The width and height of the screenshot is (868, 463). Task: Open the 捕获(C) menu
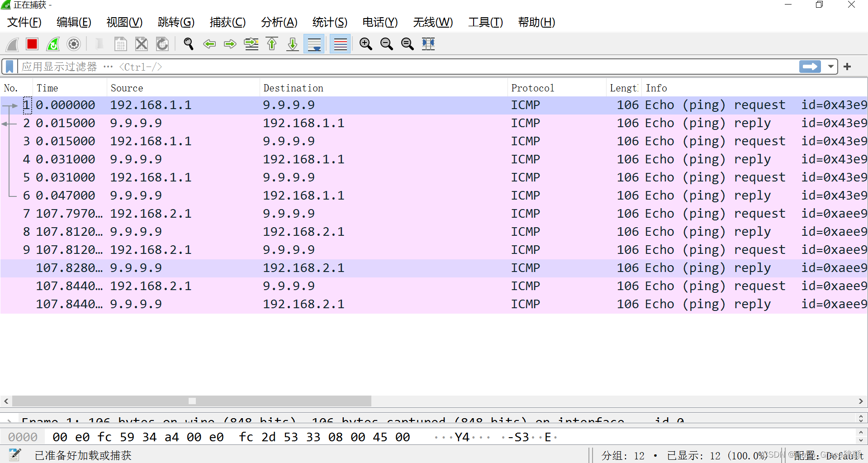tap(228, 22)
